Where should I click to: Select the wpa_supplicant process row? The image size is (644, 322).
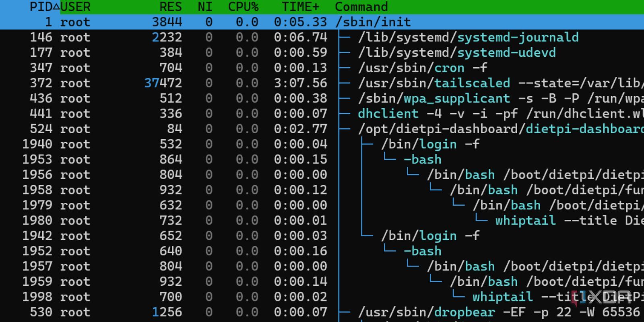tap(322, 99)
